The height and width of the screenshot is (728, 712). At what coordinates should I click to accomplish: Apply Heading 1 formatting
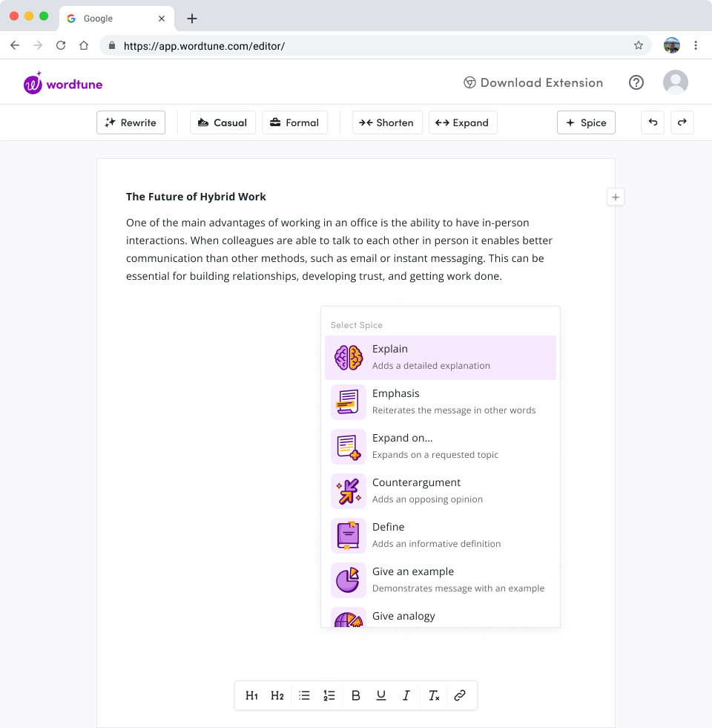(251, 695)
